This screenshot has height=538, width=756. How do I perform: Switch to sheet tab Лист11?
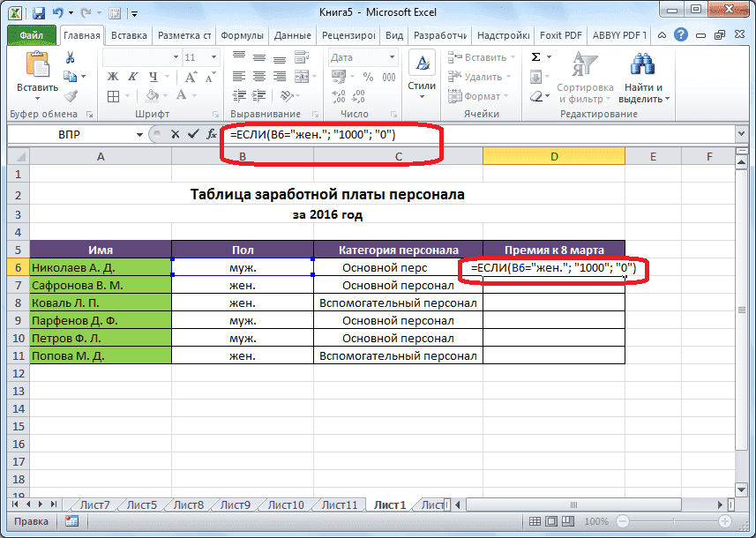pos(340,505)
